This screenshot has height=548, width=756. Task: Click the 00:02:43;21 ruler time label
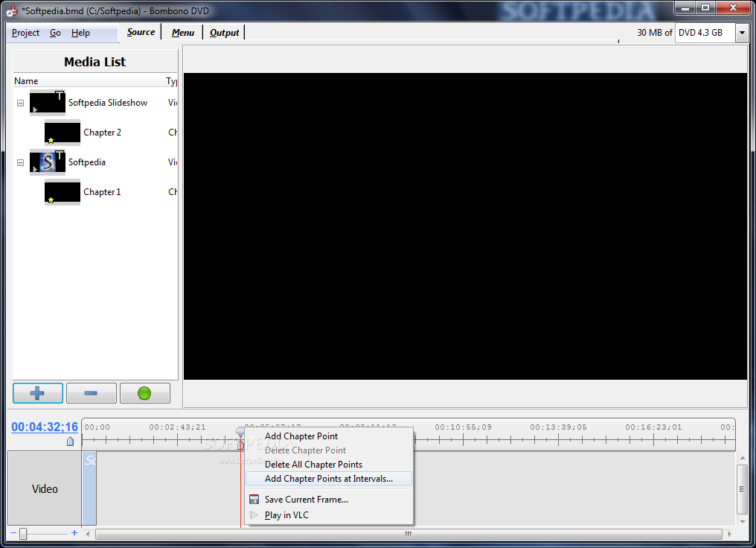coord(177,427)
